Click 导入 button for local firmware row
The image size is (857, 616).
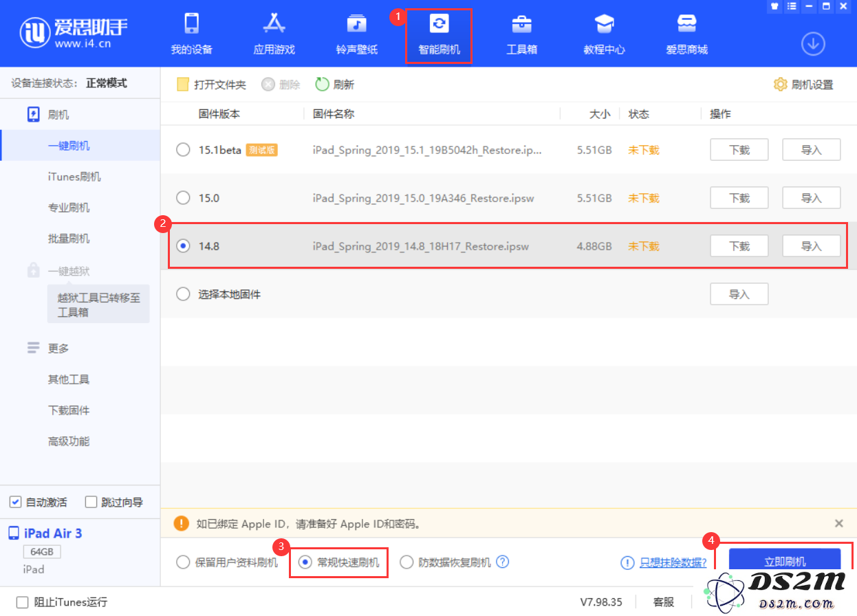739,294
